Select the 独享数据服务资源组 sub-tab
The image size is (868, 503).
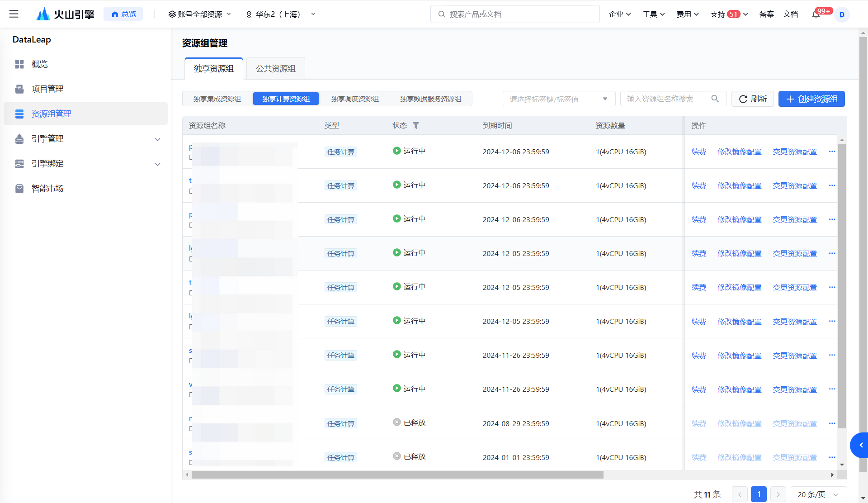click(x=431, y=99)
